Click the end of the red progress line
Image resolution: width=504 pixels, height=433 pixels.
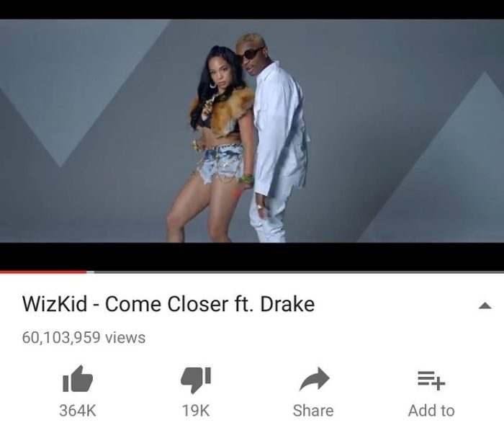[86, 272]
